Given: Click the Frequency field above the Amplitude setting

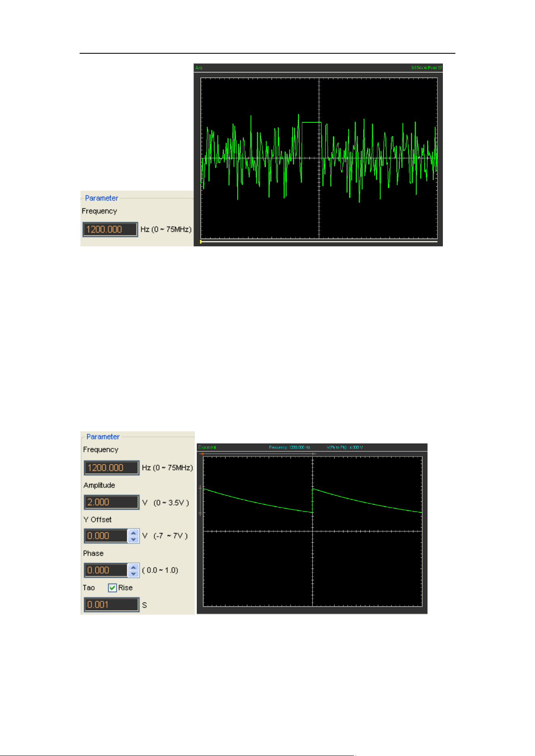Looking at the screenshot, I should [x=112, y=468].
